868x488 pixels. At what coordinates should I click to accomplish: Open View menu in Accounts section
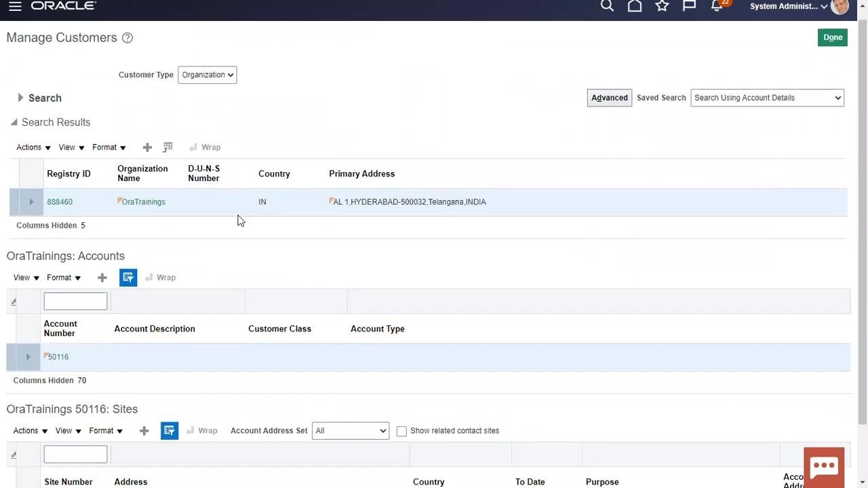26,277
